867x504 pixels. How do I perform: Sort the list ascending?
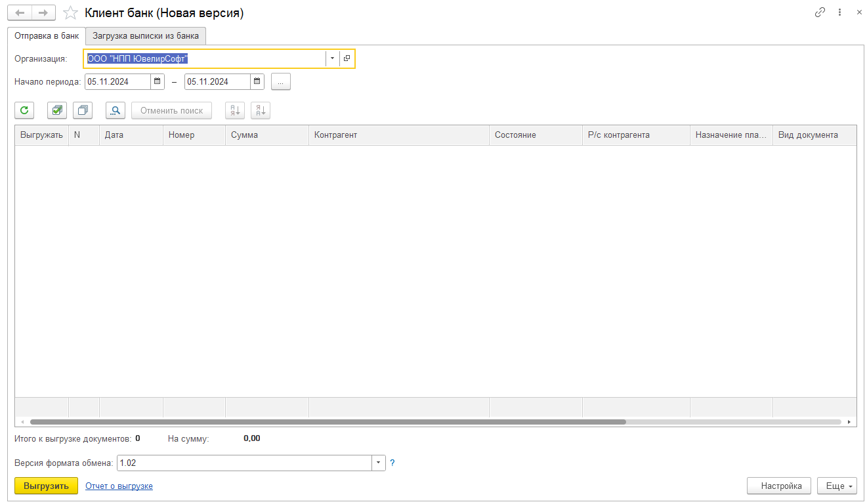235,110
